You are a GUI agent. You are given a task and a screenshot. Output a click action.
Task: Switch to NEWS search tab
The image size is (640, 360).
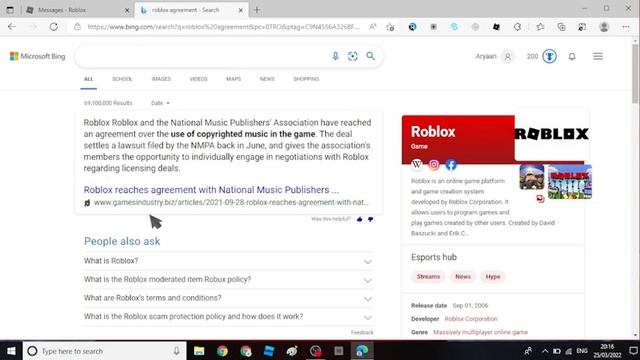point(267,79)
